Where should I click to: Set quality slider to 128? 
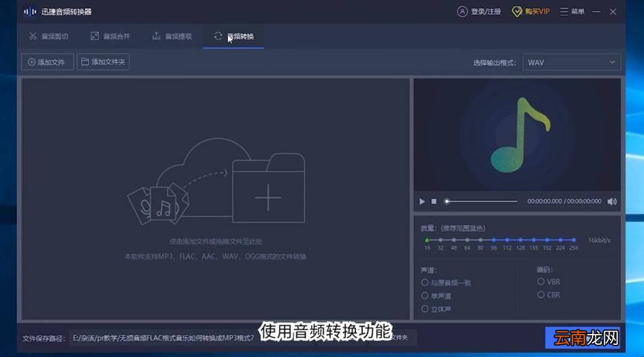(x=520, y=240)
